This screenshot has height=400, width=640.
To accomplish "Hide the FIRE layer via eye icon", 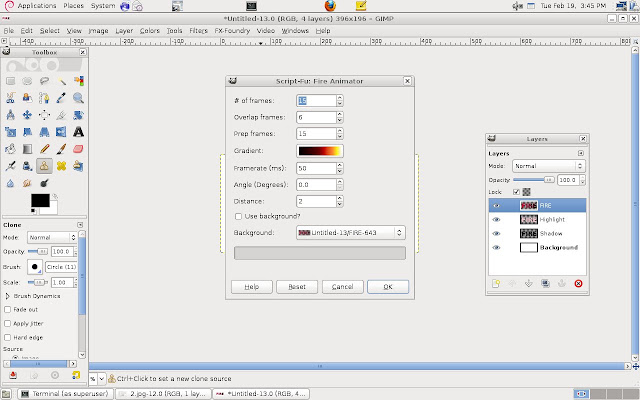I will click(x=496, y=205).
